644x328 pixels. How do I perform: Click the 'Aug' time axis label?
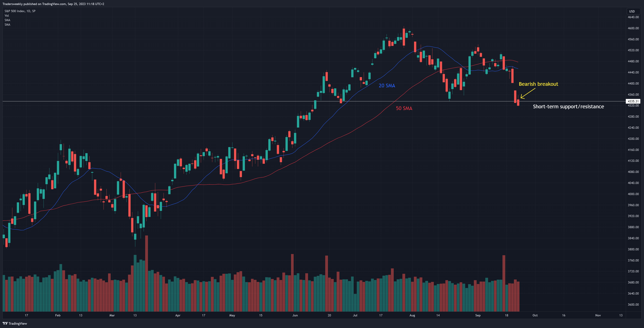[412, 315]
